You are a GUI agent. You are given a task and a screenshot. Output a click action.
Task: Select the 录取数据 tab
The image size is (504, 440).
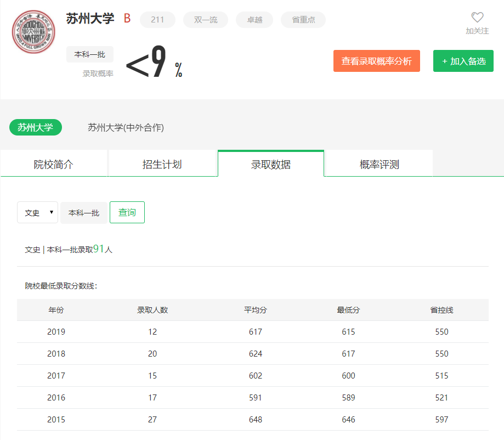tap(271, 164)
